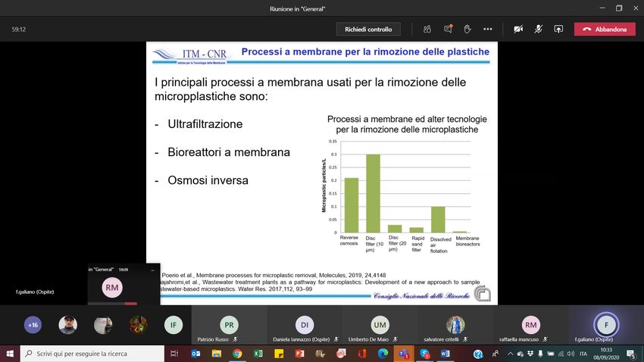Image resolution: width=644 pixels, height=362 pixels.
Task: Open the People icon in taskbar
Action: click(x=496, y=354)
